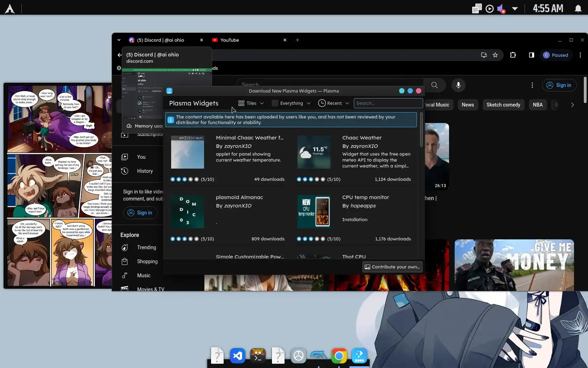
Task: Open the Chaac Weather widget thumbnail
Action: [314, 152]
